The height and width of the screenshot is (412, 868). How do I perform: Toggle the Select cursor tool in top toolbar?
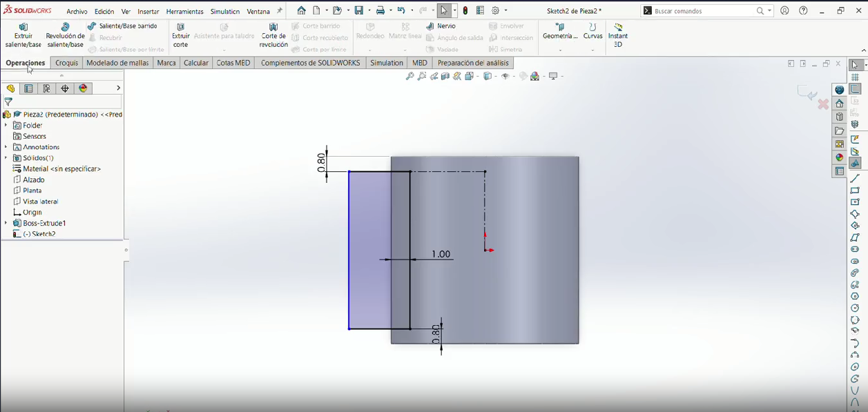[x=444, y=10]
